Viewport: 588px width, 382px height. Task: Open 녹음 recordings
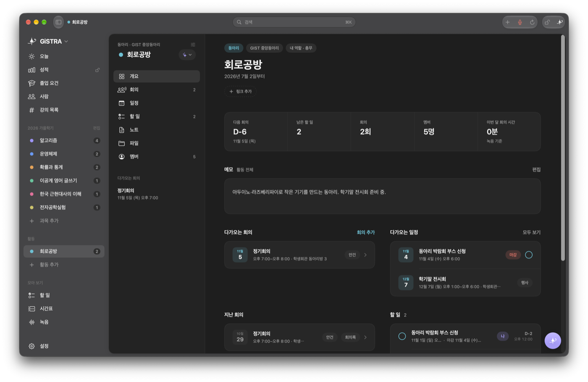point(64,322)
